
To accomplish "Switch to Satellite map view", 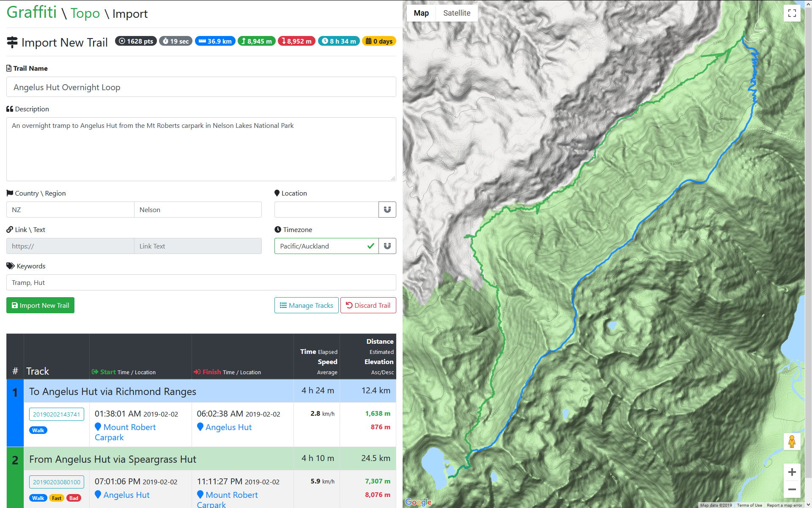I will coord(456,13).
